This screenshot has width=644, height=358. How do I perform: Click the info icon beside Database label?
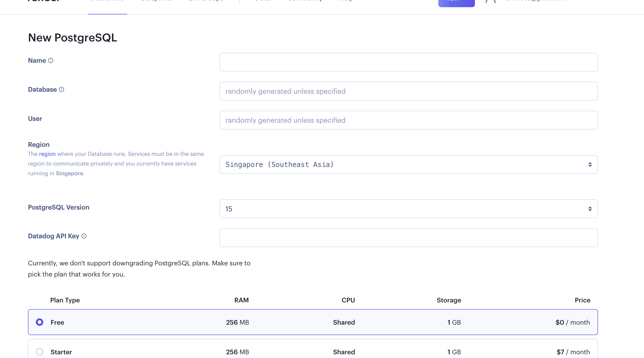tap(62, 90)
